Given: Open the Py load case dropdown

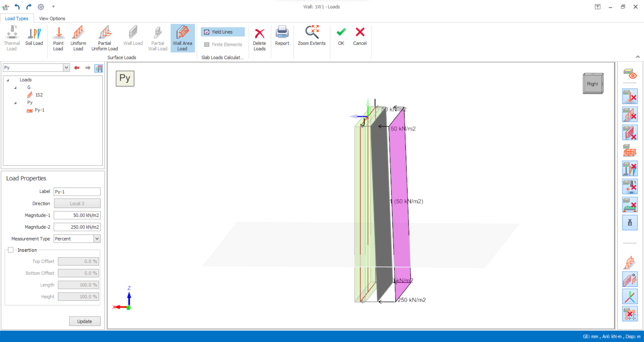Looking at the screenshot, I should pos(66,67).
